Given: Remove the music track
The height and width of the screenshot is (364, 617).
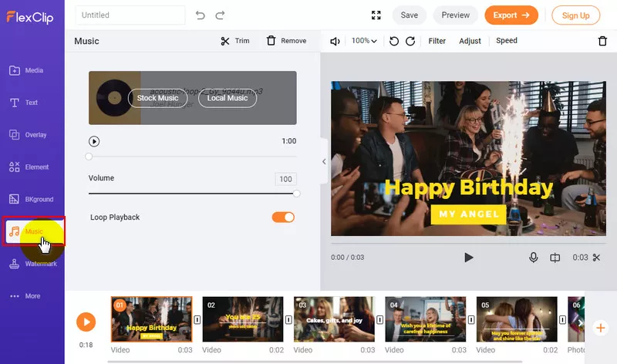Looking at the screenshot, I should coord(286,41).
